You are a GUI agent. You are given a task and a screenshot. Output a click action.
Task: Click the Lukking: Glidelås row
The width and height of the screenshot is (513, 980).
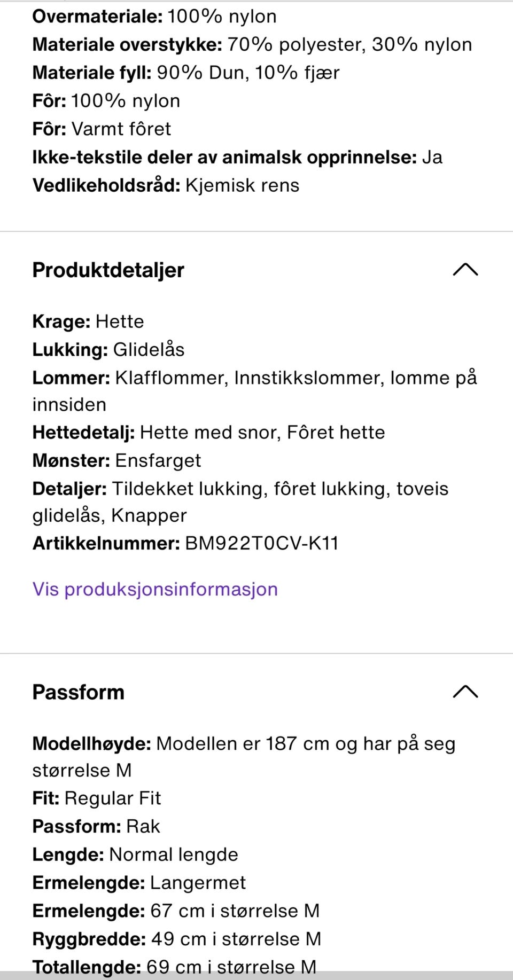pyautogui.click(x=108, y=350)
